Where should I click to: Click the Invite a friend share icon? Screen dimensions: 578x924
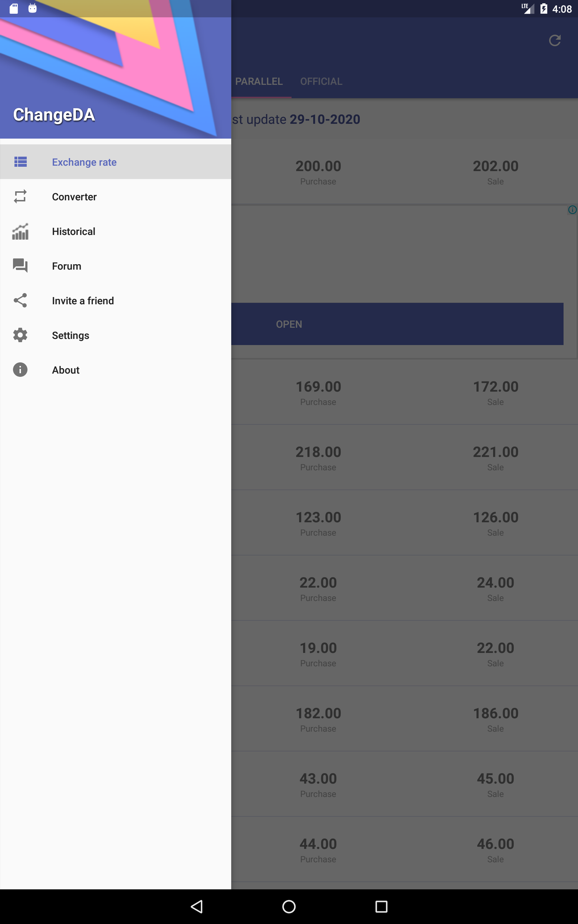pos(20,300)
